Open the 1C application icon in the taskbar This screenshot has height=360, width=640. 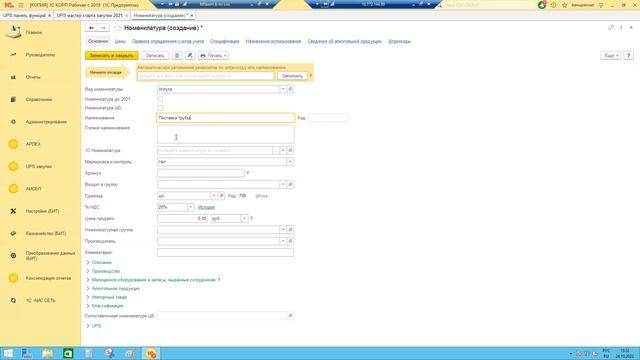151,353
